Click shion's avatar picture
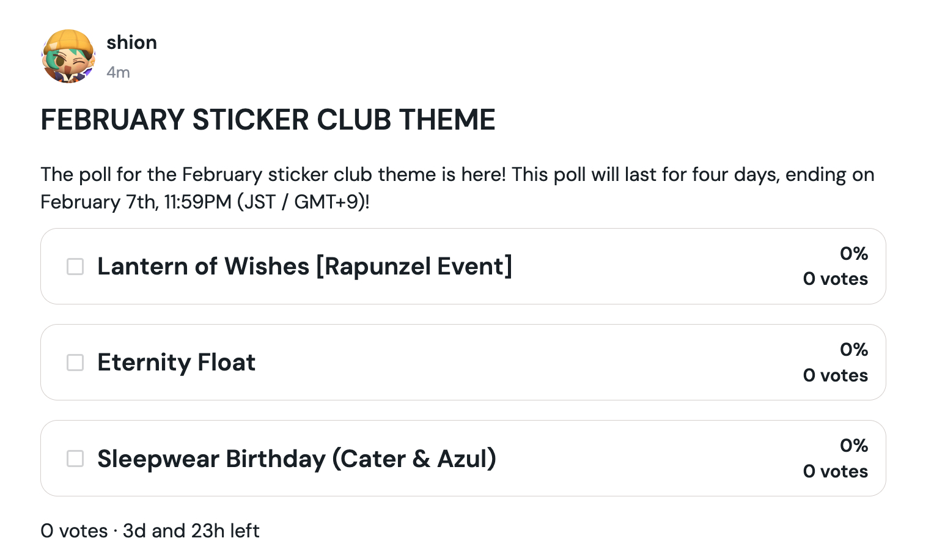 point(68,56)
